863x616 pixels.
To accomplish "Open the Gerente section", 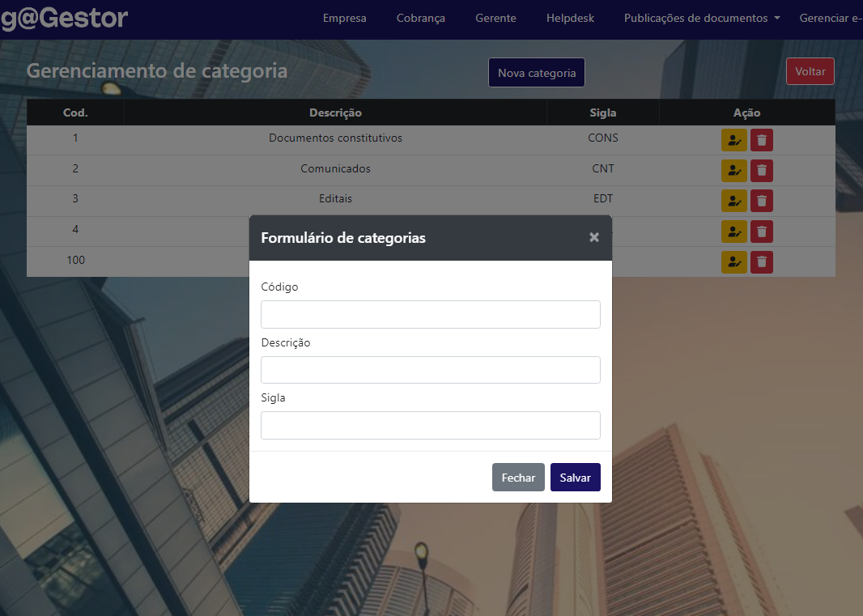I will 495,17.
